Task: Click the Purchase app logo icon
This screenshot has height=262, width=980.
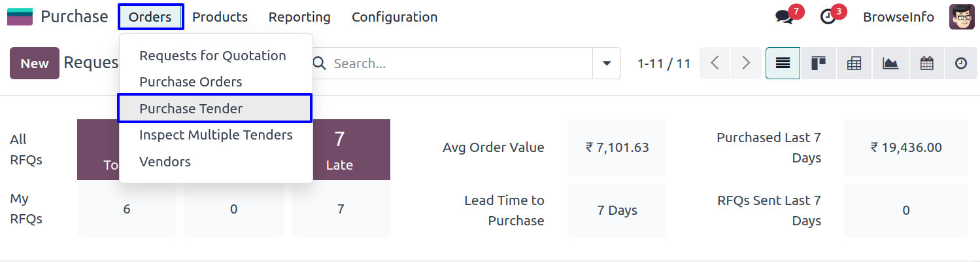Action: 20,17
